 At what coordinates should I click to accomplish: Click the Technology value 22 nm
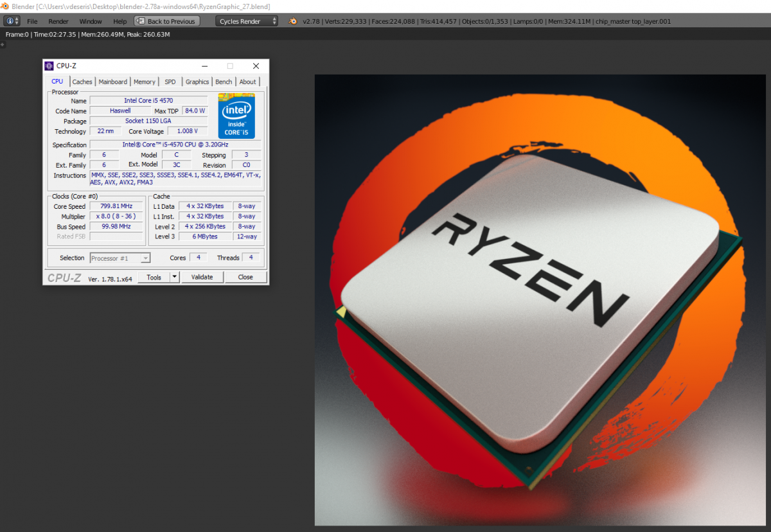point(105,131)
